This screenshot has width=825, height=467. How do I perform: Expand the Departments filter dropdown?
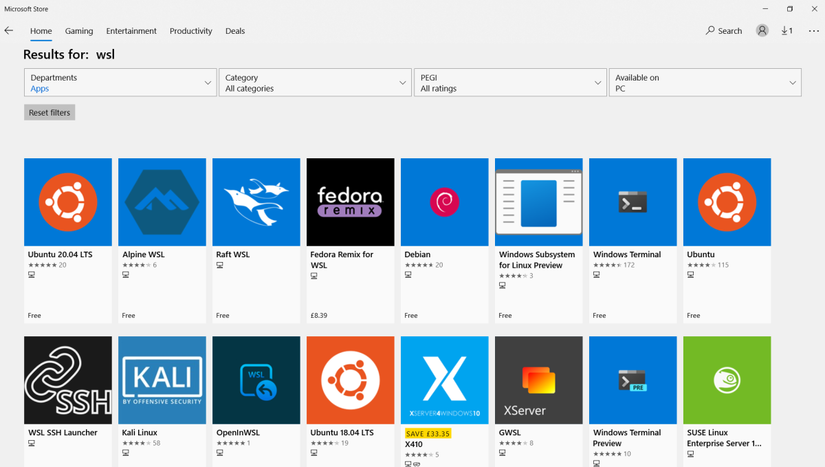click(x=120, y=83)
